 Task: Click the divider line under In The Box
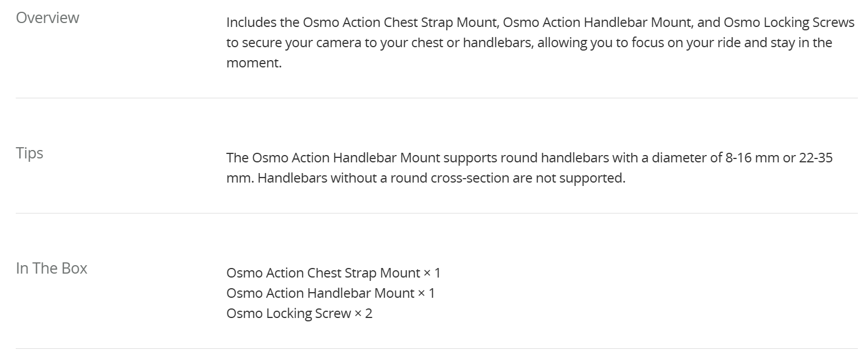click(436, 348)
